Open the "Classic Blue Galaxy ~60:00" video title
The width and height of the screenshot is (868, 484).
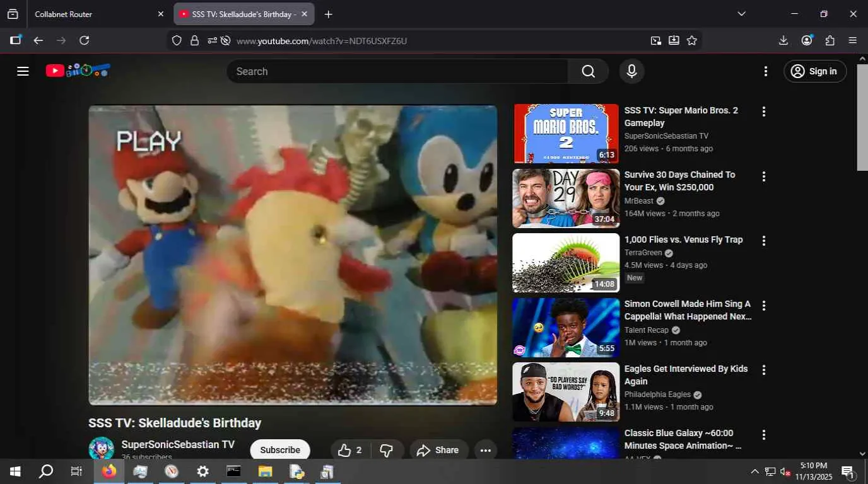683,439
